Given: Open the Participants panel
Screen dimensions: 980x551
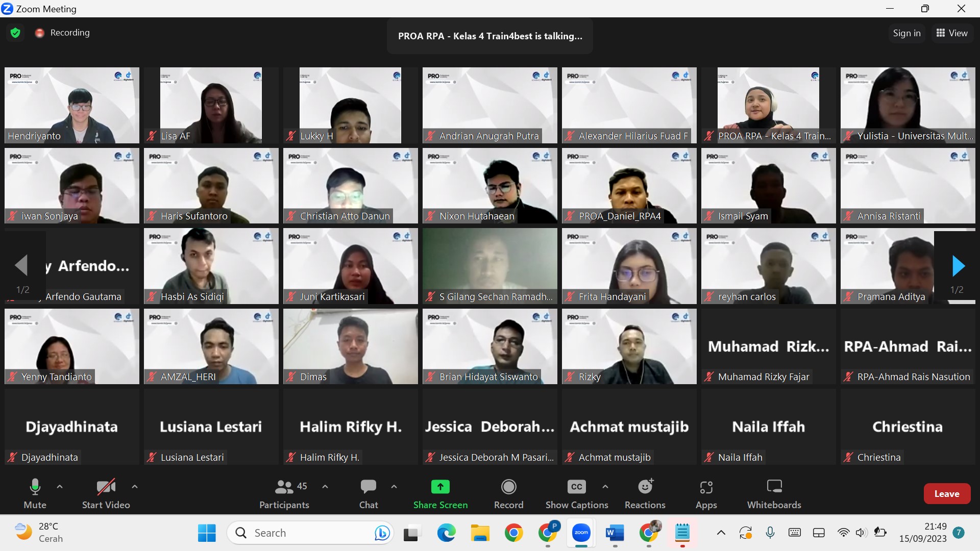Looking at the screenshot, I should pos(284,492).
